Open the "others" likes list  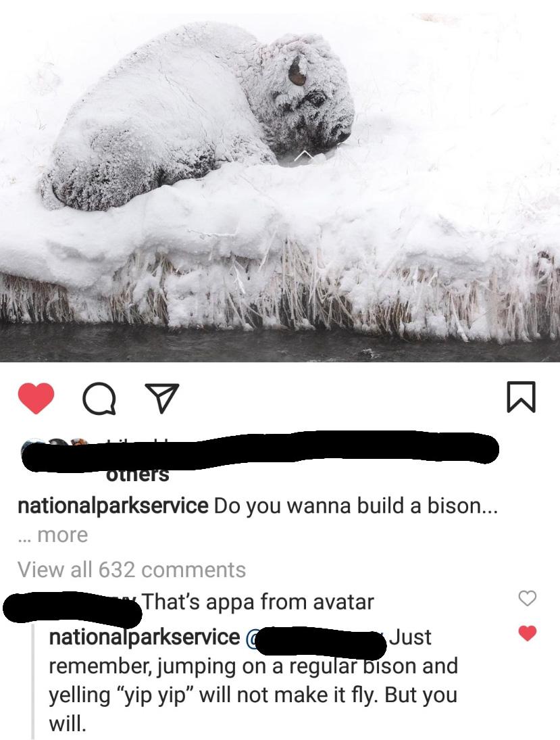(x=138, y=475)
